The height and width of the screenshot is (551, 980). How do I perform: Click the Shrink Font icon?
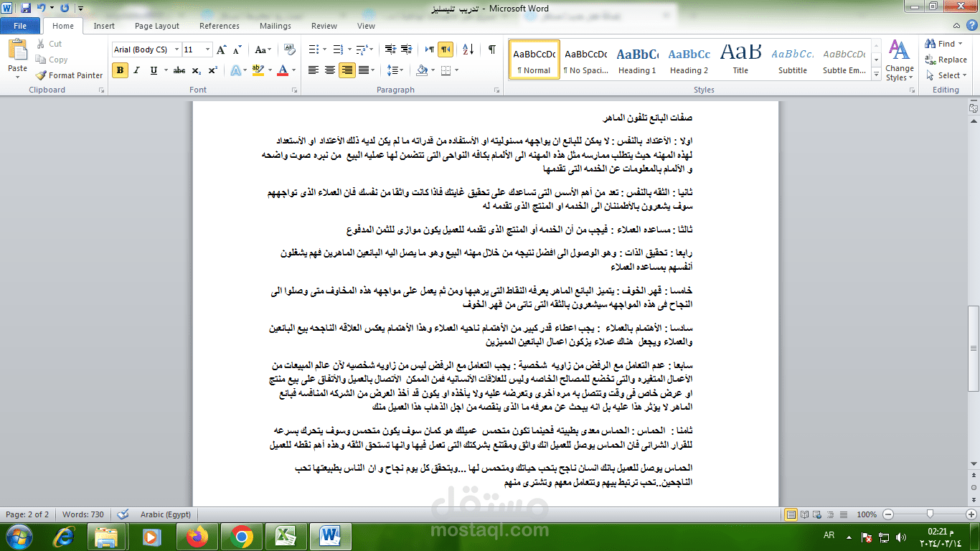point(237,50)
